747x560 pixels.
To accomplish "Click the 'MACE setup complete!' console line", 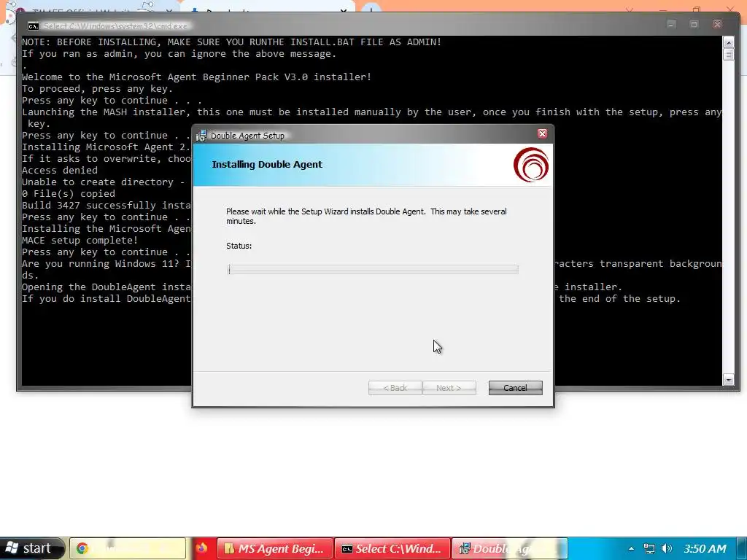I will click(x=80, y=240).
